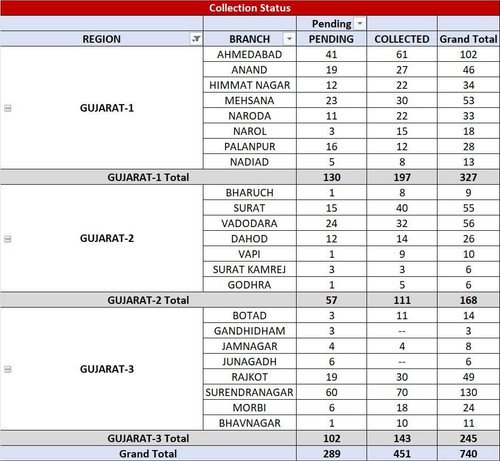Select GUJARAT-3 grand total 245
This screenshot has width=500, height=461.
(x=468, y=438)
